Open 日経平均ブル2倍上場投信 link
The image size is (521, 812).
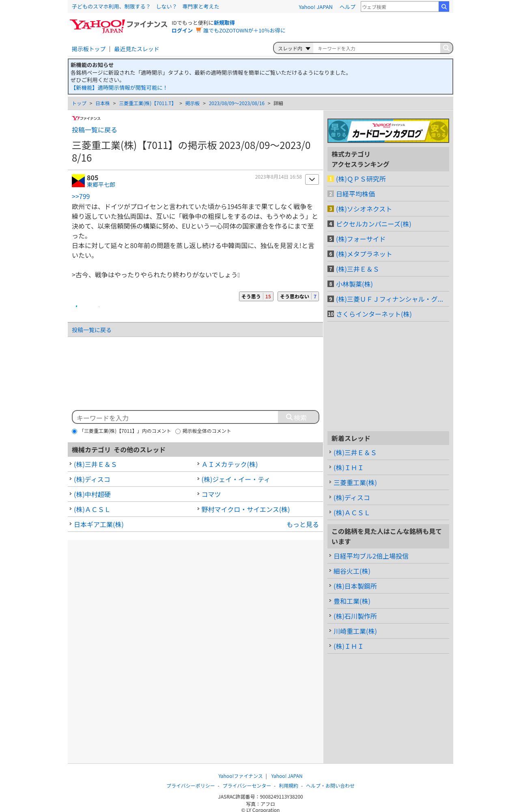(371, 556)
